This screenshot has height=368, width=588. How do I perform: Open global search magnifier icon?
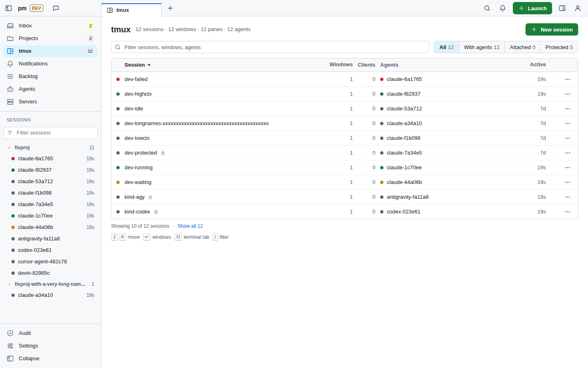487,8
